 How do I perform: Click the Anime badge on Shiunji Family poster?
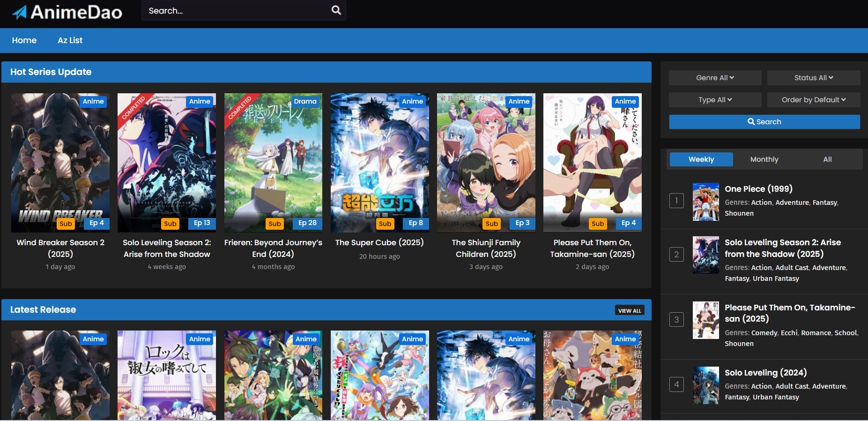519,102
